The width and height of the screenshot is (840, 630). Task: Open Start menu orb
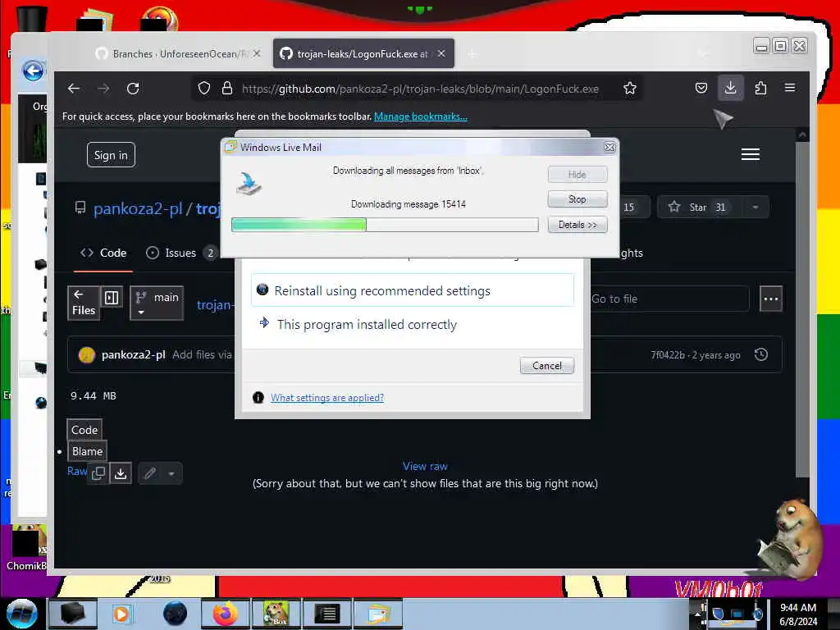(21, 614)
